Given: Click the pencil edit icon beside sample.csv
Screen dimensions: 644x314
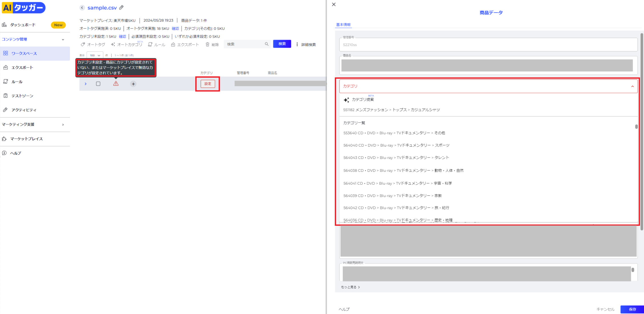Looking at the screenshot, I should [x=121, y=7].
